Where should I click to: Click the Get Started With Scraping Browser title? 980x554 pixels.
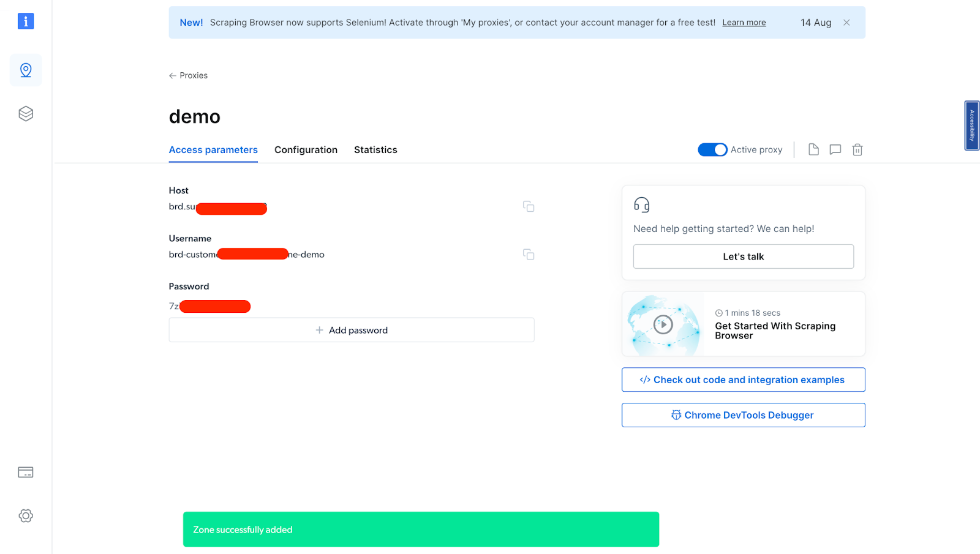point(775,331)
